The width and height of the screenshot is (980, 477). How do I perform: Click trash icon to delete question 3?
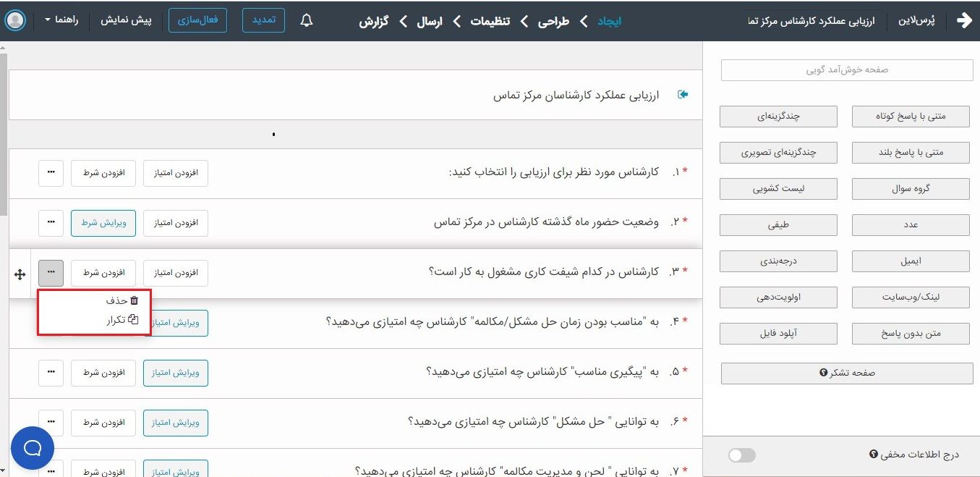coord(134,300)
